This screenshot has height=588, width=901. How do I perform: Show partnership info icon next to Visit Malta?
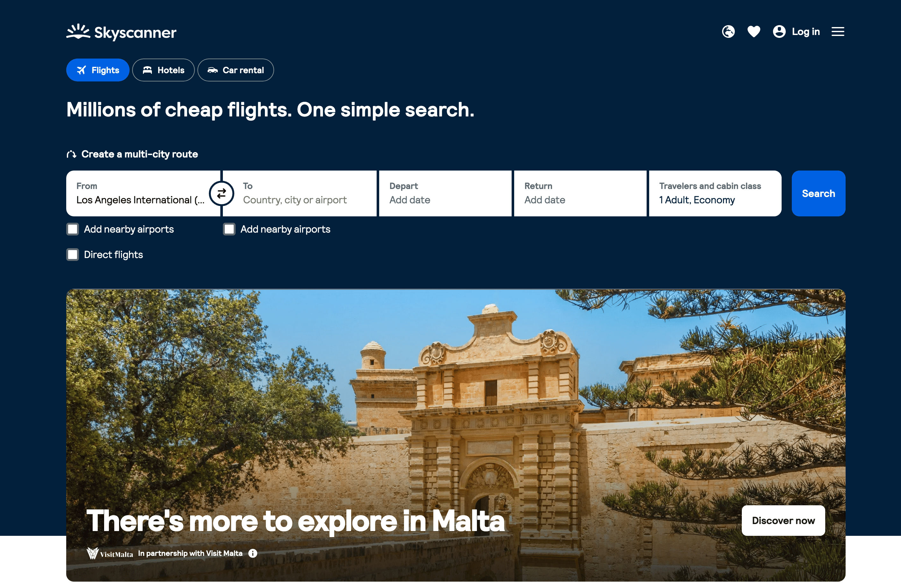tap(252, 554)
